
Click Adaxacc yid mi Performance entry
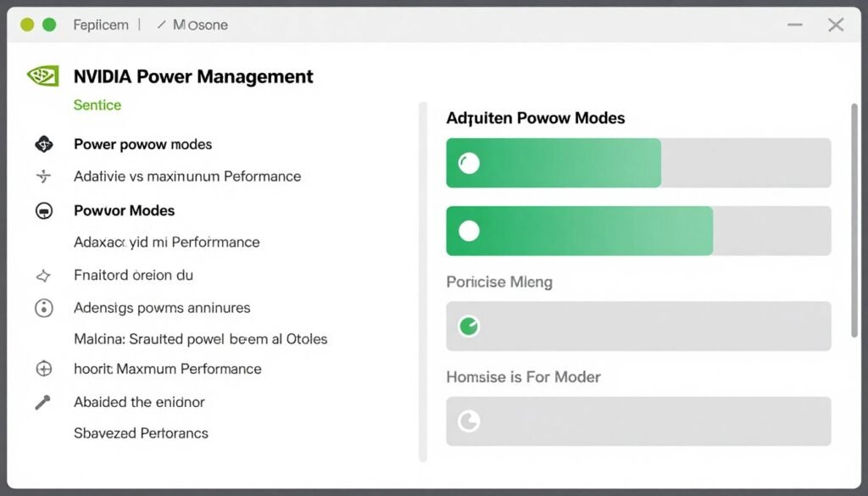pos(165,242)
